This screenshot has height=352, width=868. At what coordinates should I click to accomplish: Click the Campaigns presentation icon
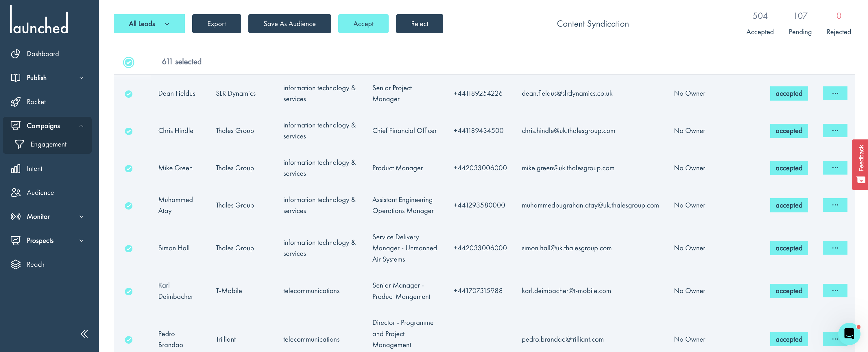(x=16, y=126)
